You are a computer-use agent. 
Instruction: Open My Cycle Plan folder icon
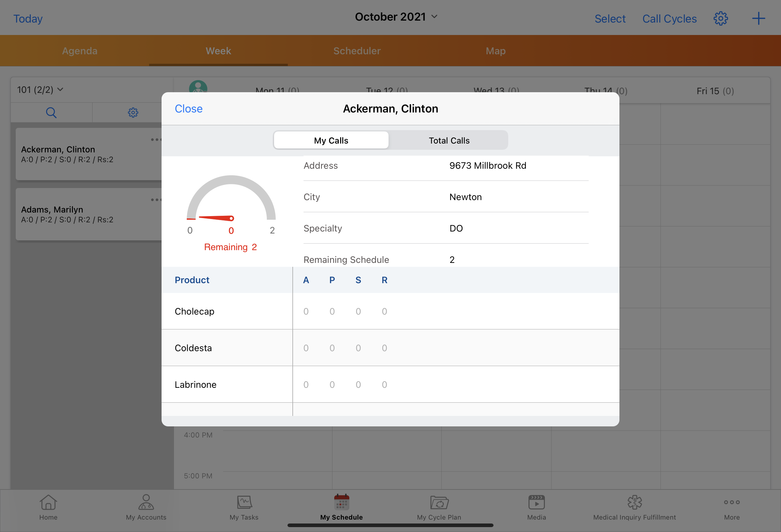tap(439, 503)
